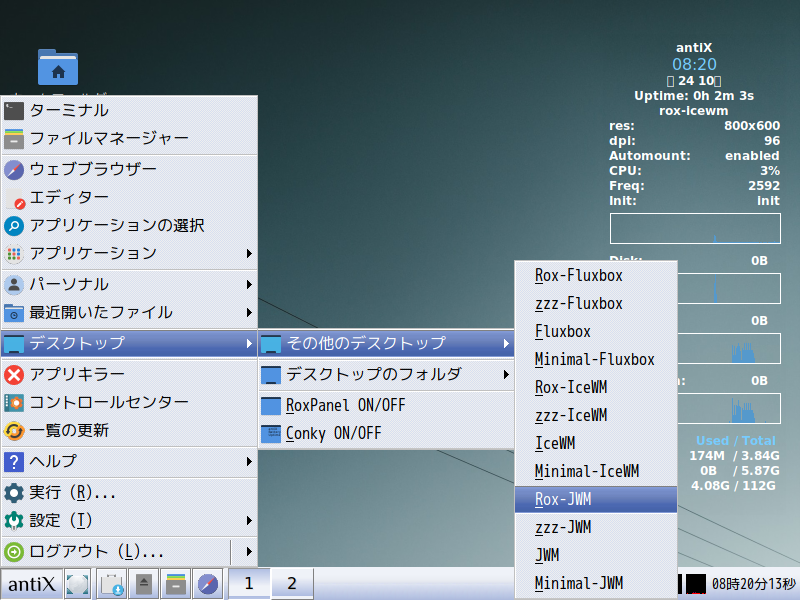
Task: Select the plain JWM entry
Action: click(596, 556)
